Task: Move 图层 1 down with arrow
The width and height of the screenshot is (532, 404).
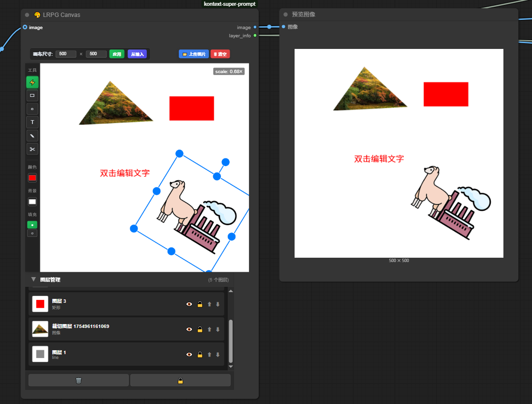Action: [x=218, y=355]
